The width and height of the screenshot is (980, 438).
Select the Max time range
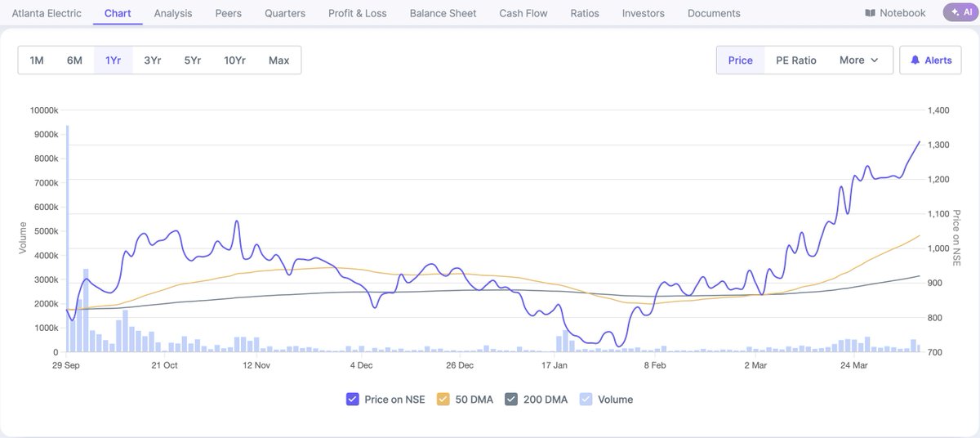pos(278,60)
